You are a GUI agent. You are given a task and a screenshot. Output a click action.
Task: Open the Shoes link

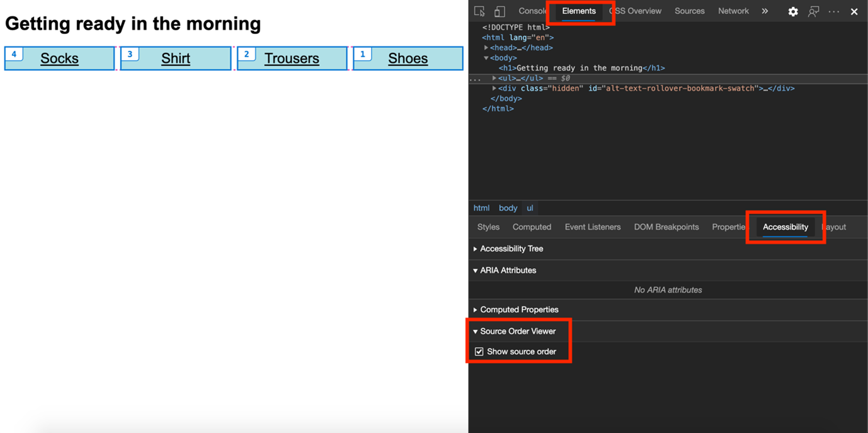(x=408, y=59)
